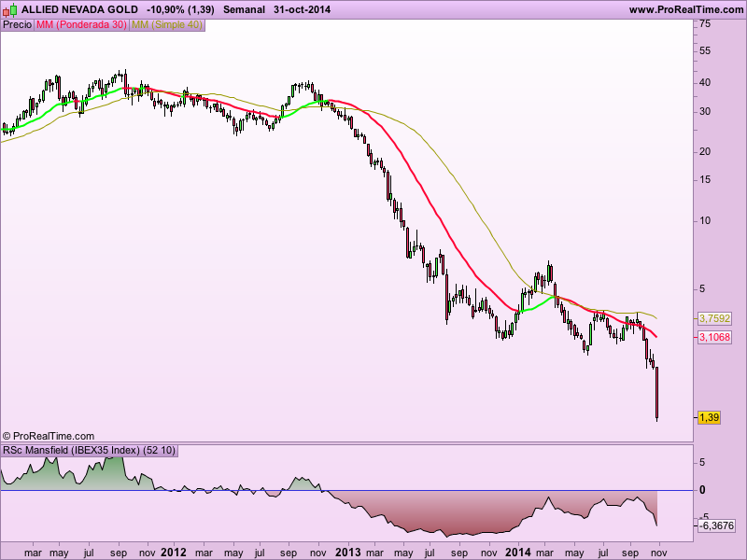Click the RSc Mansfield (IBEX35 Index) label
Screen dimensions: 747x560
[89, 450]
